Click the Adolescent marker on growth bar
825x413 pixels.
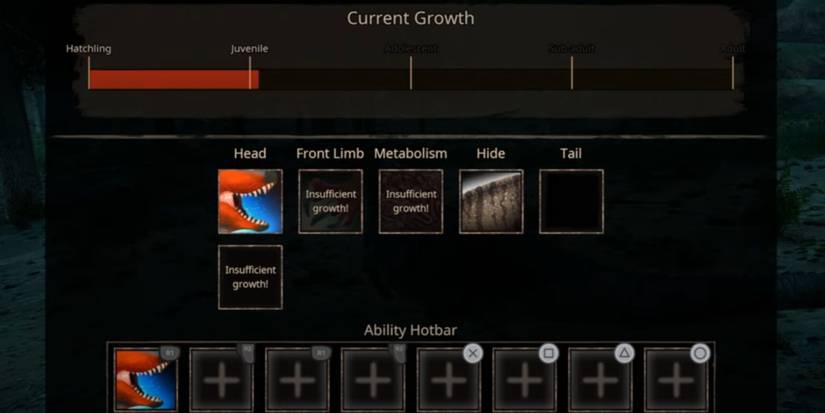(x=411, y=48)
